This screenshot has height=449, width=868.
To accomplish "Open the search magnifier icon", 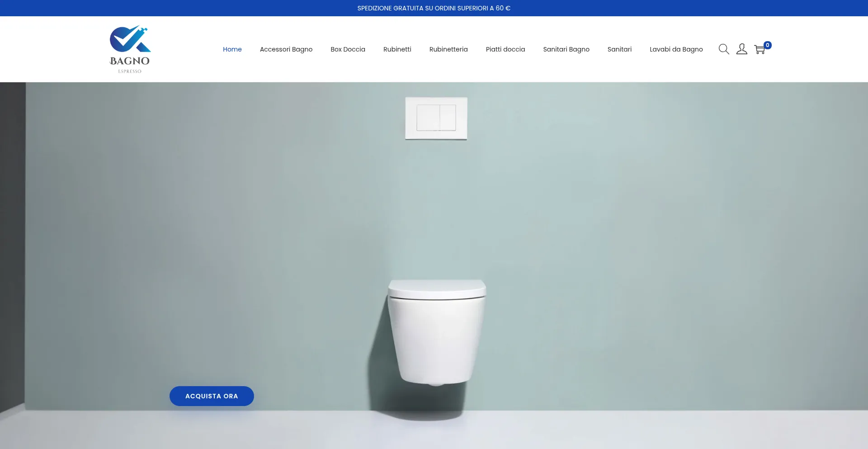I will tap(723, 49).
